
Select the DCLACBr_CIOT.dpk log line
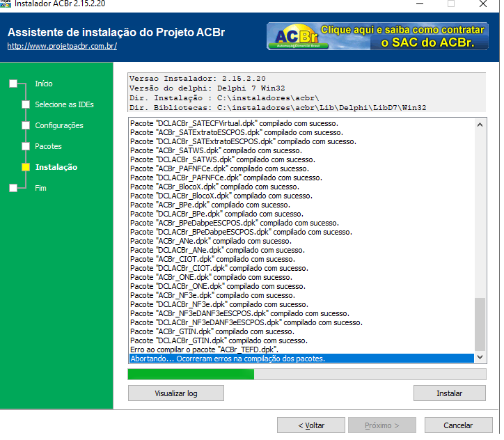[301, 268]
